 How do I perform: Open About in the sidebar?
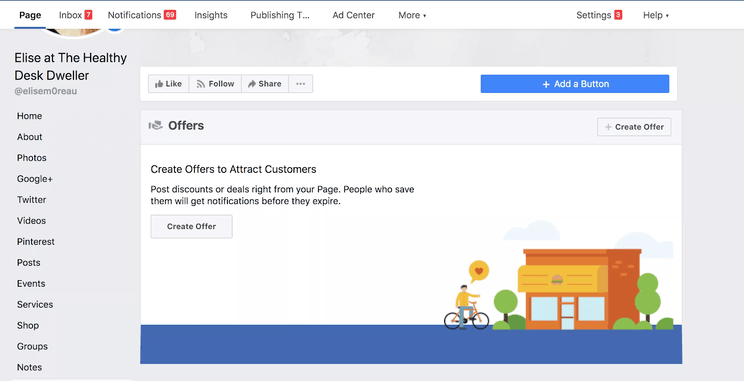tap(29, 137)
